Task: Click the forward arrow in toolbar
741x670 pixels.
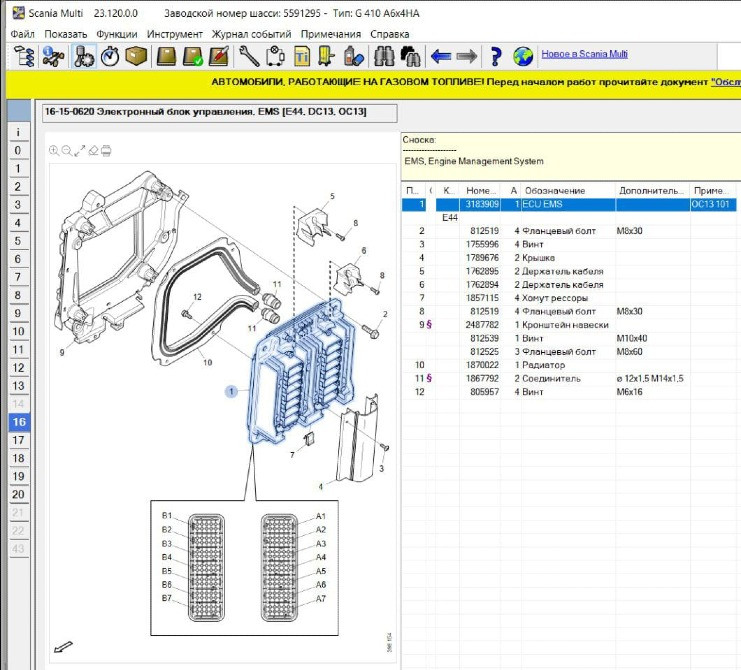Action: (466, 56)
